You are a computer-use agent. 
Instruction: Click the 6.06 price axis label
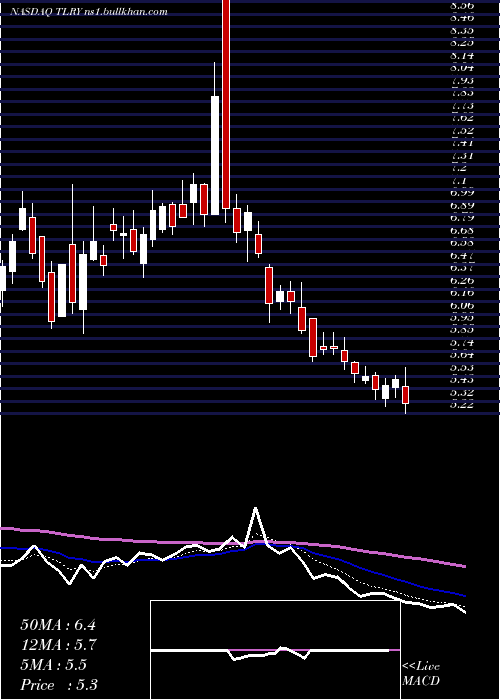tap(463, 306)
